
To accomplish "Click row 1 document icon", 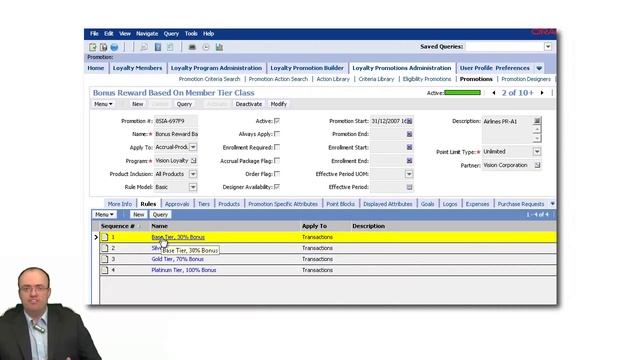I will point(105,237).
